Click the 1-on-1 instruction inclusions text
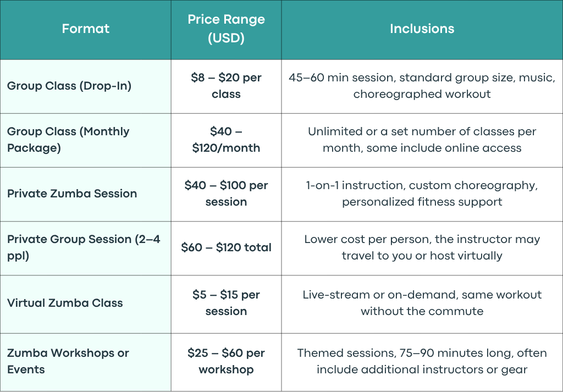 pos(422,194)
